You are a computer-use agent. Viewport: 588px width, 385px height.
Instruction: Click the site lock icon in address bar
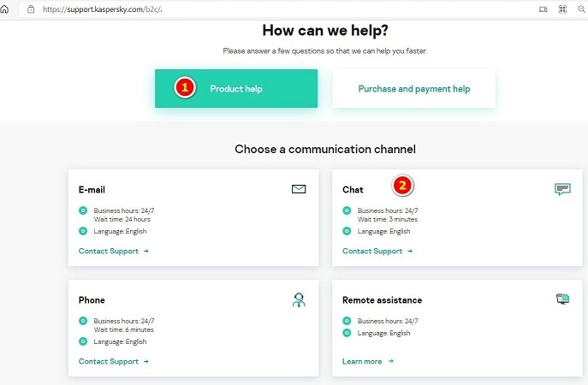click(x=31, y=9)
